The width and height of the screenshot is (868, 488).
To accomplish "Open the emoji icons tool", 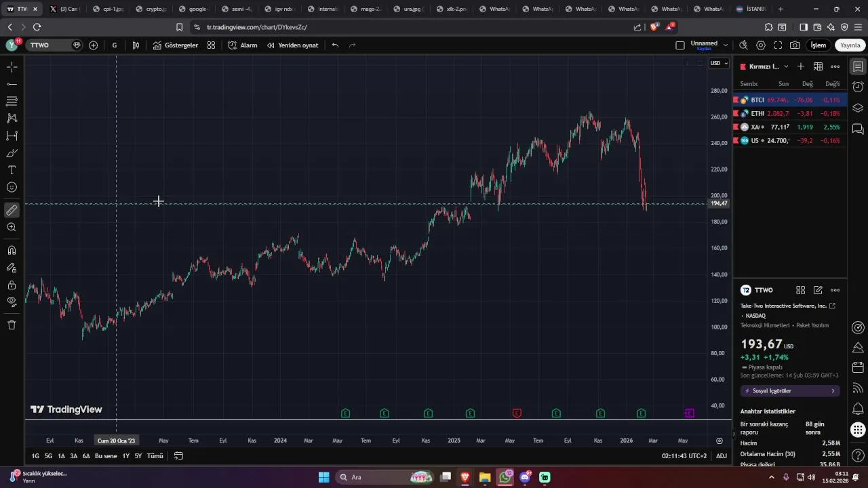I will click(12, 187).
